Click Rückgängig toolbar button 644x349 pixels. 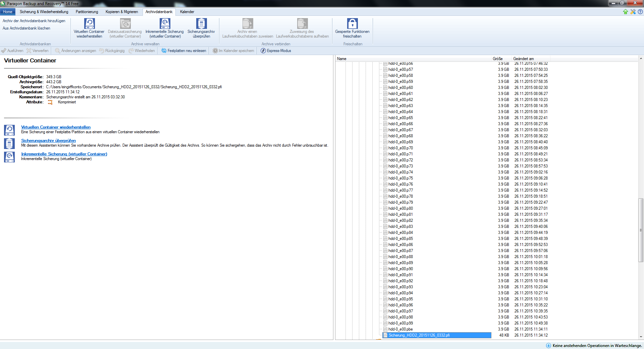click(112, 51)
